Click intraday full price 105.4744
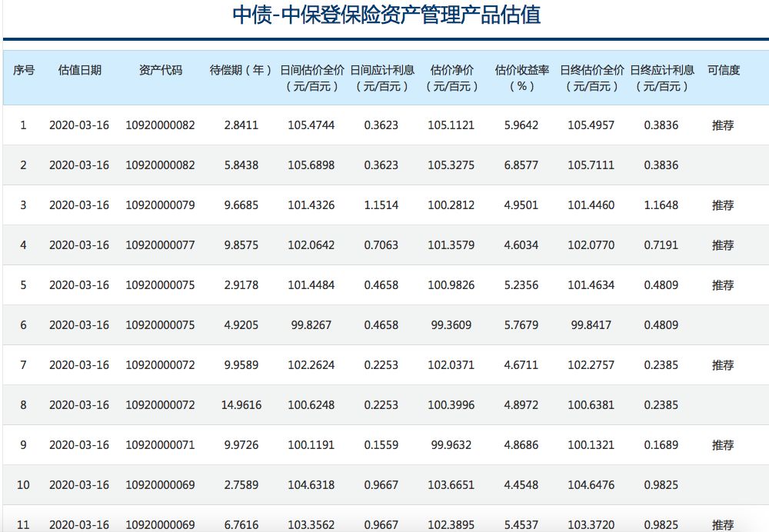 pyautogui.click(x=311, y=125)
